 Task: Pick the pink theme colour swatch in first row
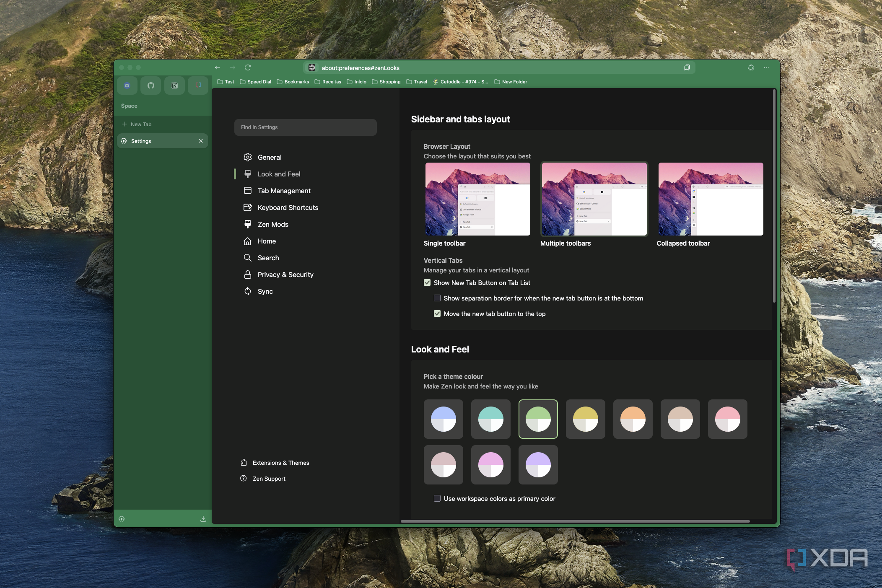pos(728,419)
